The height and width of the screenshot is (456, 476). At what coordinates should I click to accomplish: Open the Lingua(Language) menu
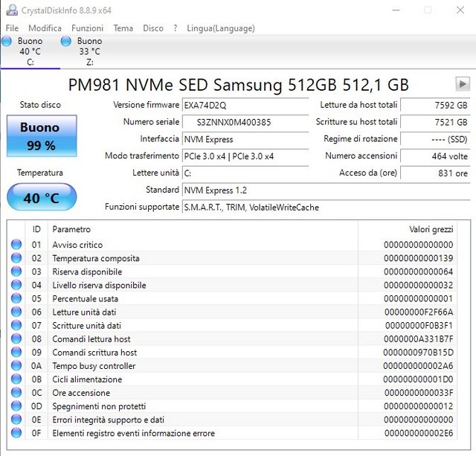pos(221,28)
